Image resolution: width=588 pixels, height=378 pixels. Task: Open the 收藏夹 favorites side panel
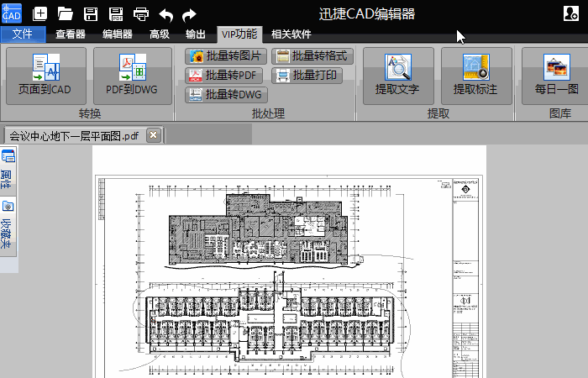8,227
